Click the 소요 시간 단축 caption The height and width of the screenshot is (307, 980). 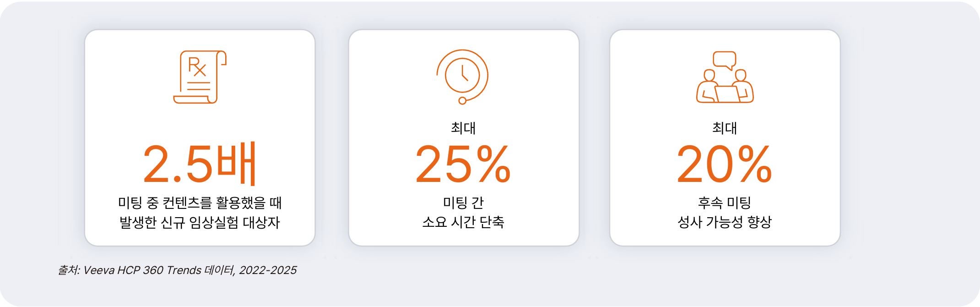click(x=463, y=222)
